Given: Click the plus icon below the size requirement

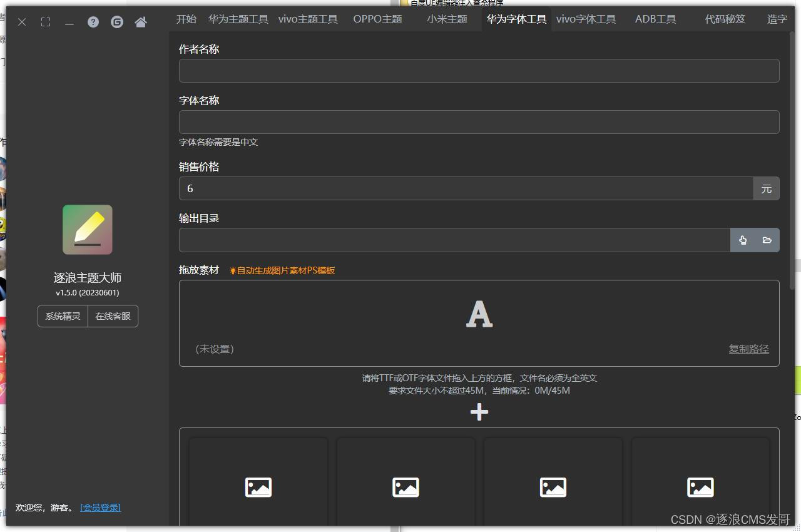Looking at the screenshot, I should pyautogui.click(x=479, y=412).
